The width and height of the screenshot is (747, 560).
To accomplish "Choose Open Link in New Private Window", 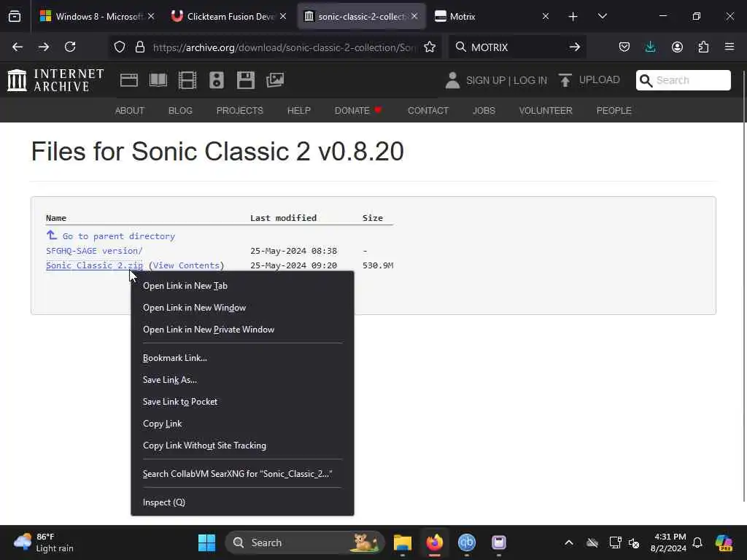I will click(x=242, y=330).
